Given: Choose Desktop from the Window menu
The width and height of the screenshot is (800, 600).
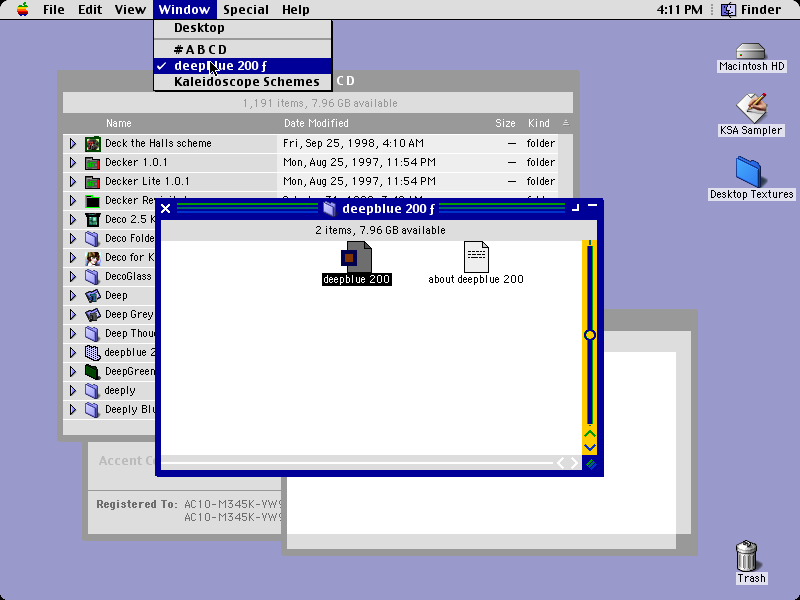Looking at the screenshot, I should [243, 28].
